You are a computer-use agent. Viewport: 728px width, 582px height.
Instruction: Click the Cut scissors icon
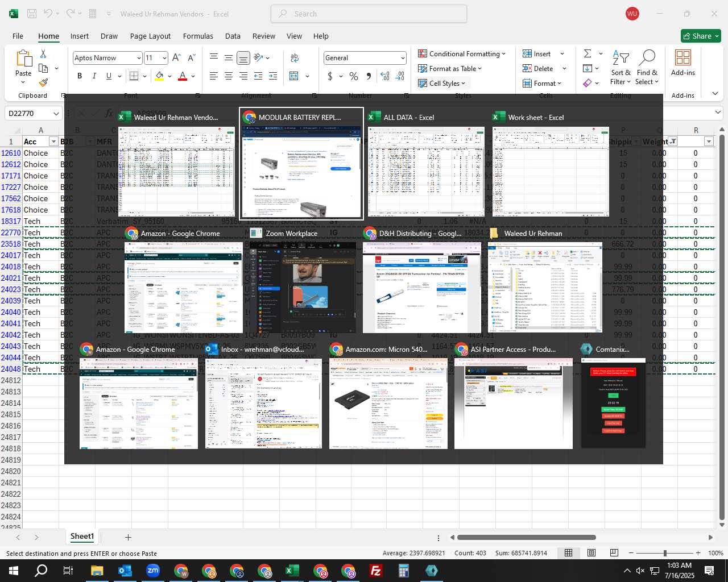pyautogui.click(x=43, y=53)
